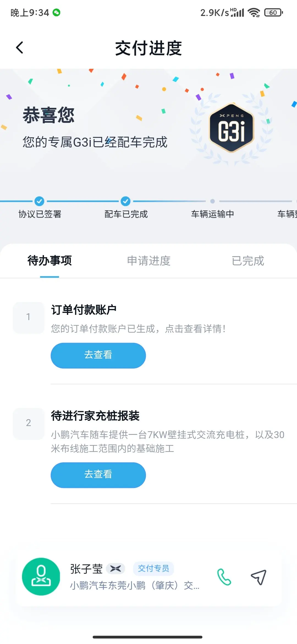Image resolution: width=297 pixels, height=644 pixels.
Task: Tap the name 张子莹
Action: point(86,569)
